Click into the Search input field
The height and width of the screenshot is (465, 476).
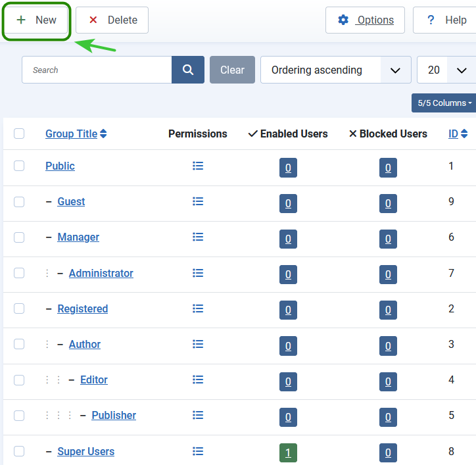97,70
